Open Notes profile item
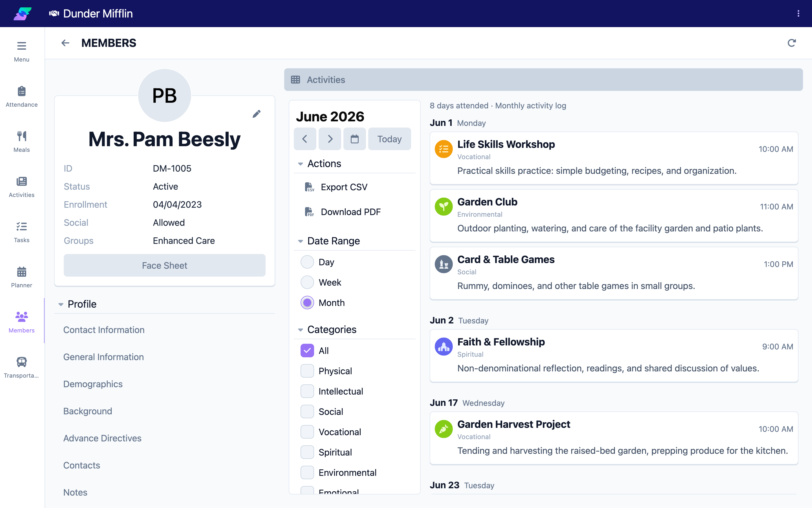The height and width of the screenshot is (508, 812). pos(75,492)
